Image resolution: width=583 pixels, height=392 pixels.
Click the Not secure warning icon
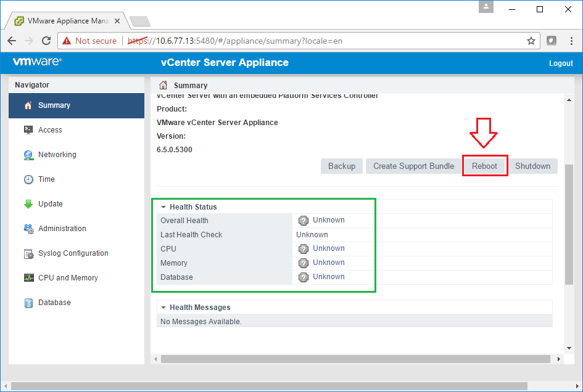click(67, 41)
